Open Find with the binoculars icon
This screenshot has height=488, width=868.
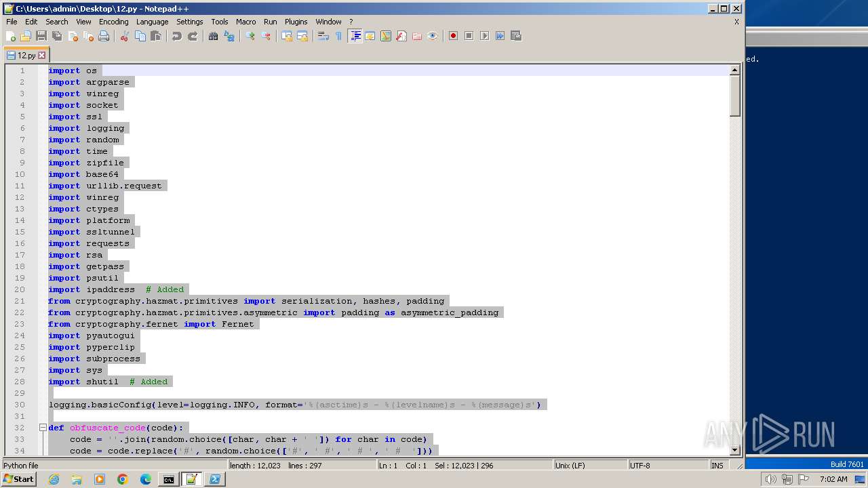point(214,36)
